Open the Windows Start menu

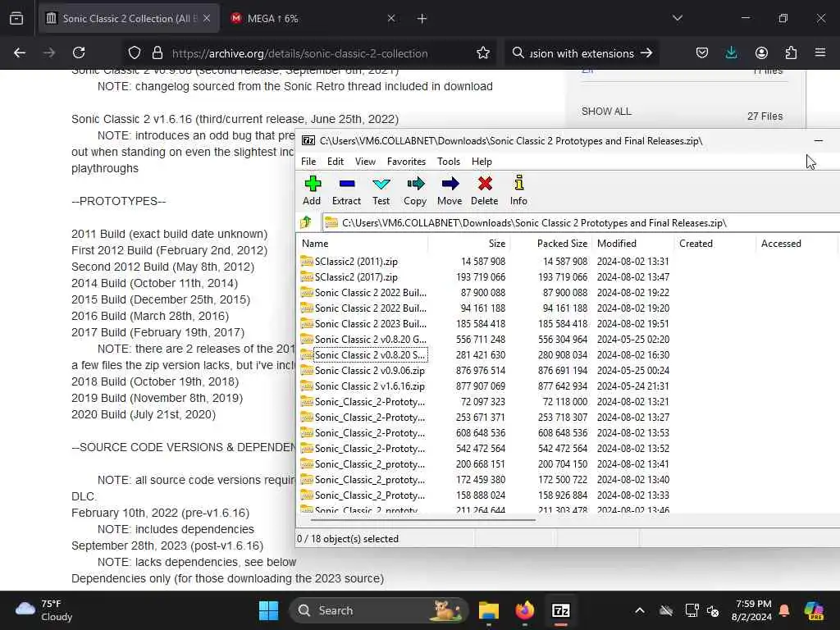pos(268,610)
